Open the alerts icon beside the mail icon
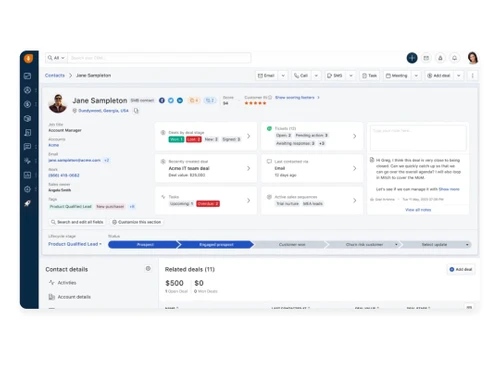 click(440, 58)
